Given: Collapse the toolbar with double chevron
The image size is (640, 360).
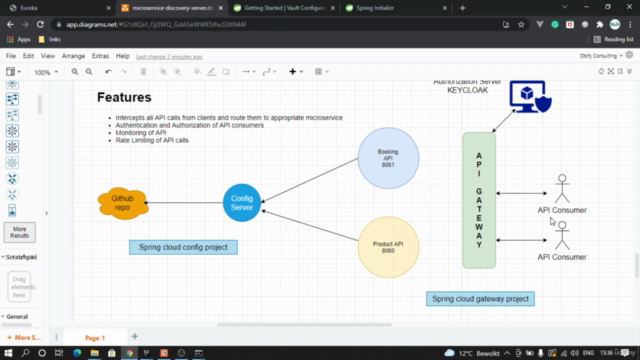Looking at the screenshot, I should pyautogui.click(x=630, y=71).
